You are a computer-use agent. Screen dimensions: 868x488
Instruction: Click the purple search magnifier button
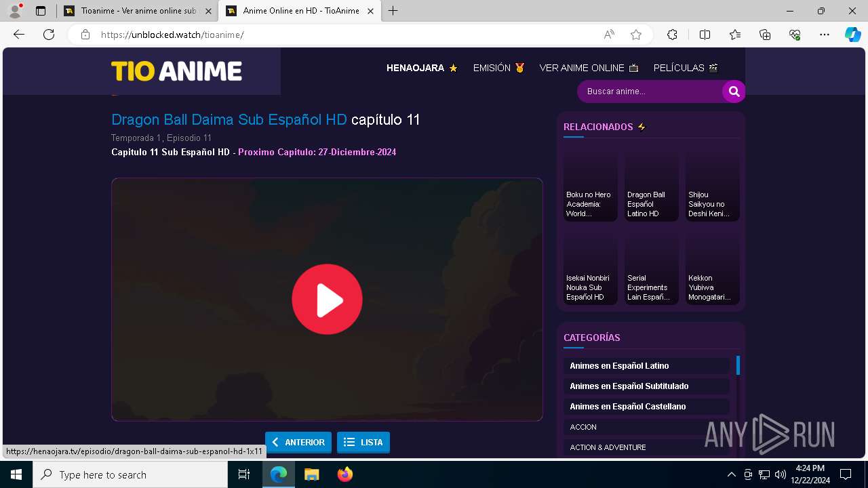point(734,91)
